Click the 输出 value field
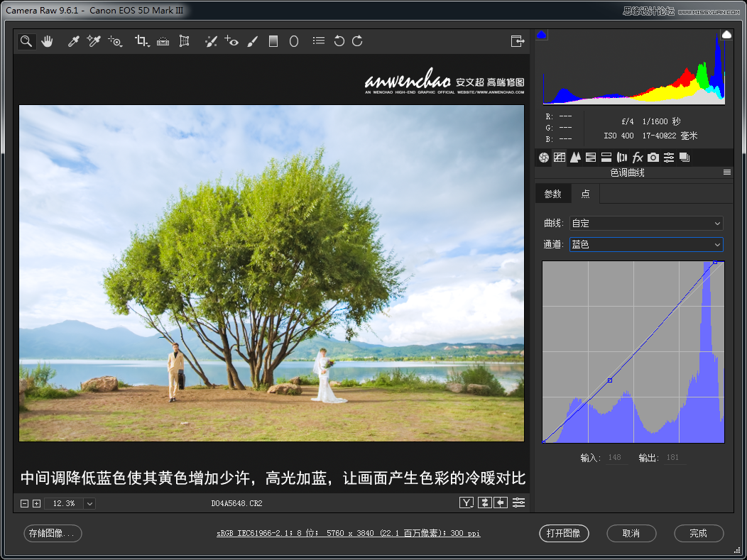The image size is (747, 560). point(675,458)
